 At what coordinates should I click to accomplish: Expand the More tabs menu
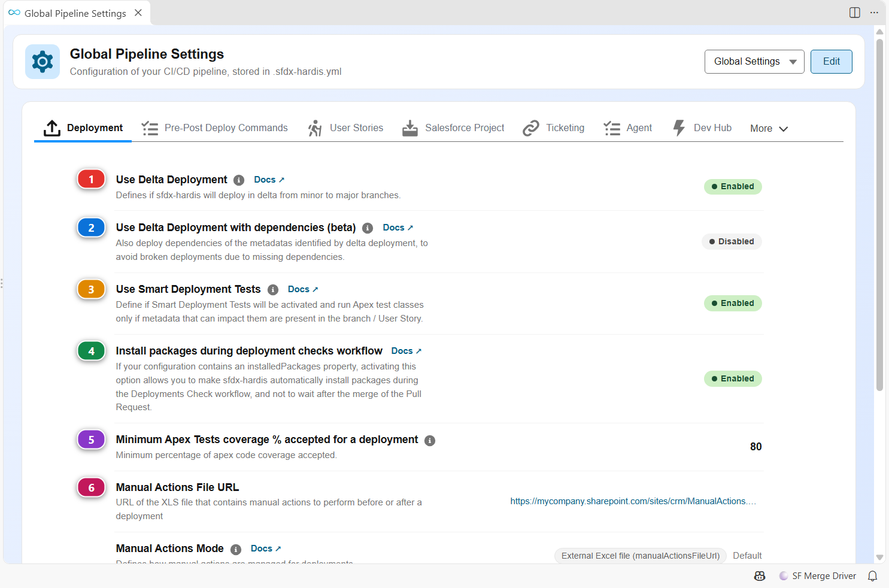pos(769,129)
